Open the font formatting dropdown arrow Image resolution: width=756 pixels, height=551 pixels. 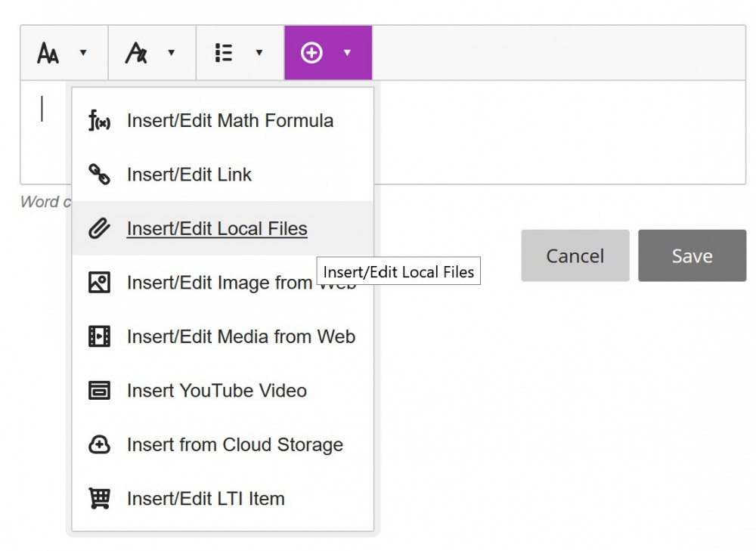point(84,52)
